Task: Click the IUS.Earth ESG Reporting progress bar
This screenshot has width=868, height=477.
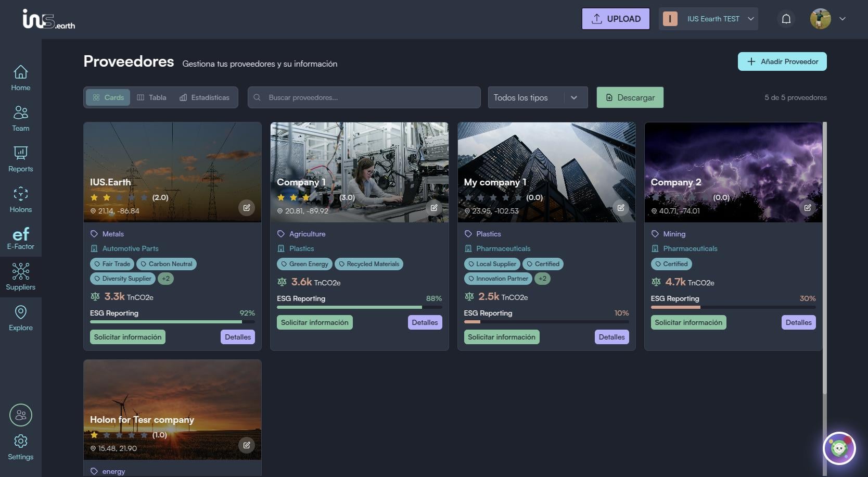Action: click(x=172, y=322)
